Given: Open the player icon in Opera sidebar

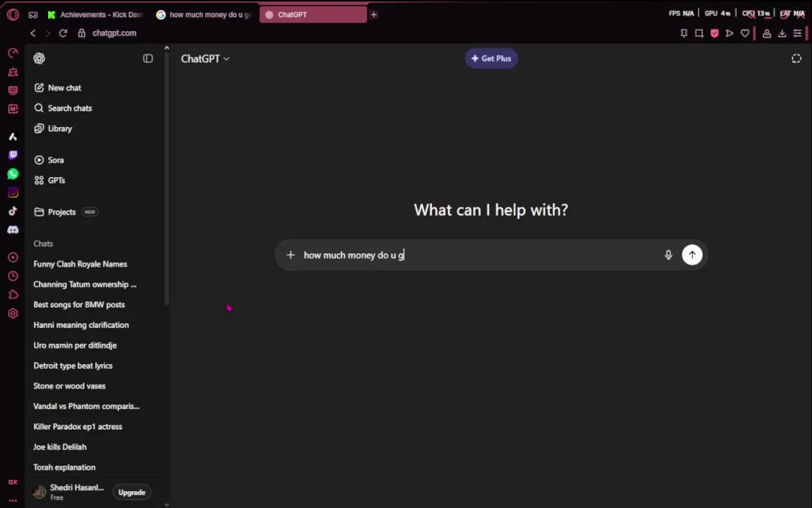Looking at the screenshot, I should tap(13, 258).
